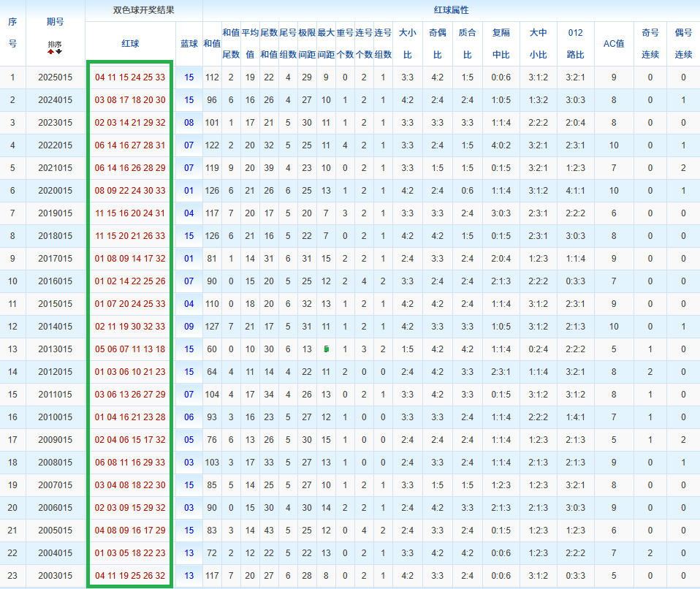Click the 012路比 column header

[575, 44]
